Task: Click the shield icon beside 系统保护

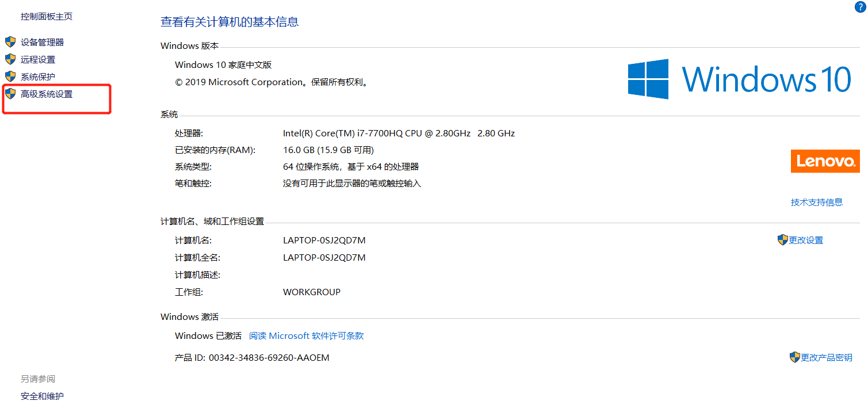Action: pos(10,77)
